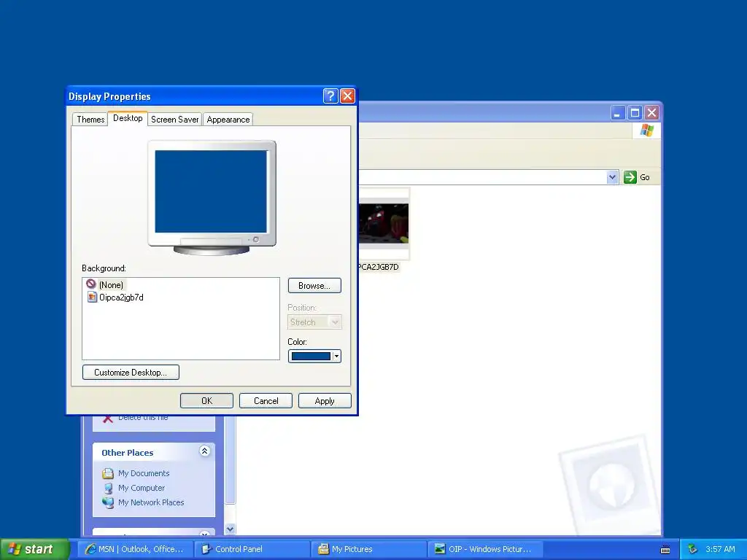Click Customize Desktop... button
747x560 pixels.
(131, 373)
